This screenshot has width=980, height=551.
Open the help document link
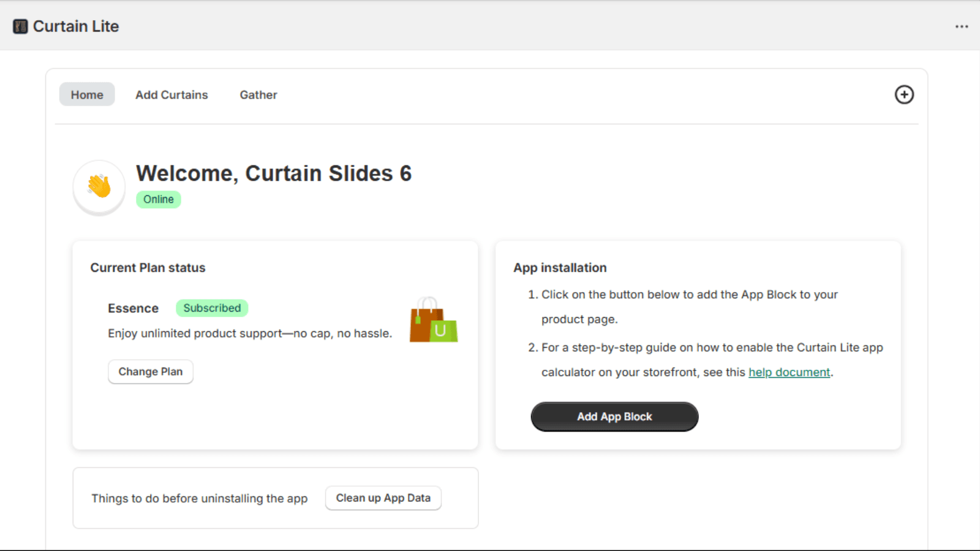(789, 372)
